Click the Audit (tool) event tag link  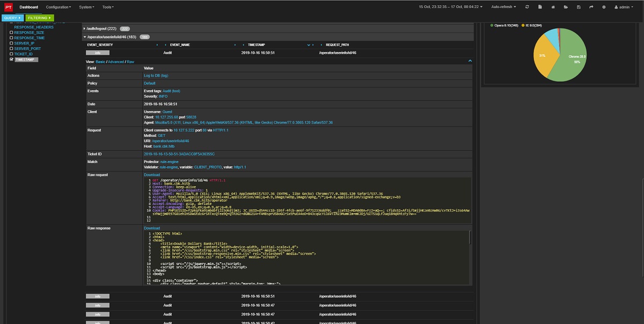(172, 91)
